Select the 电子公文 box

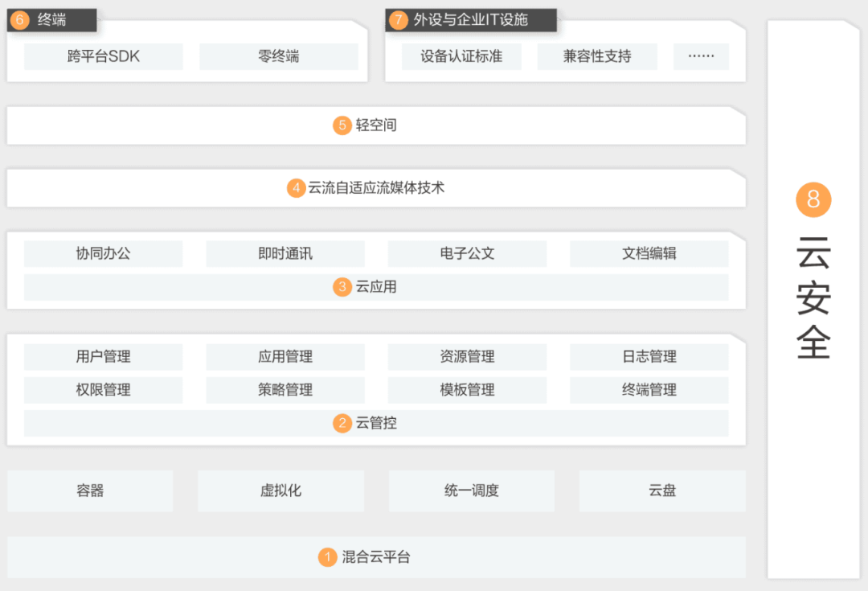tap(467, 253)
